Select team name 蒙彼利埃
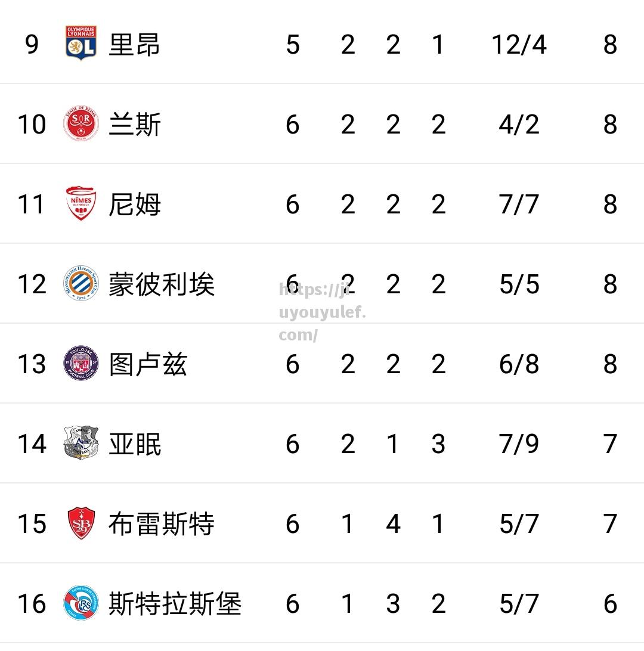This screenshot has height=651, width=644. [162, 284]
